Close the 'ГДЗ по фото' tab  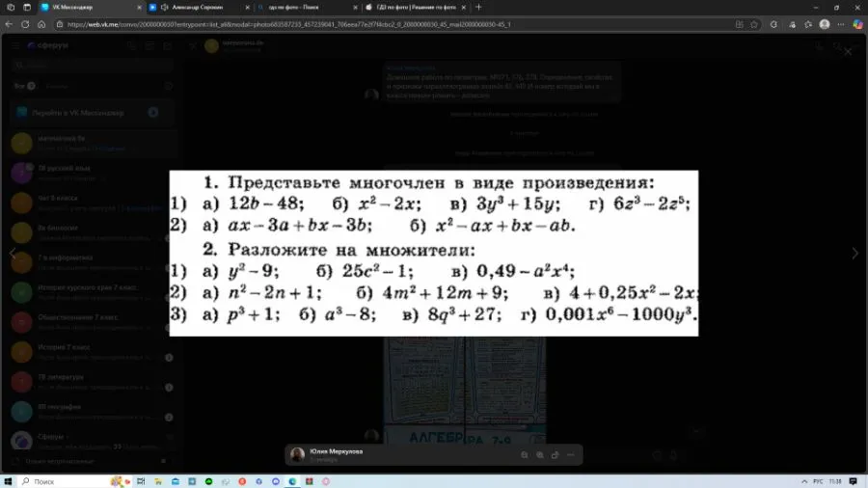463,7
